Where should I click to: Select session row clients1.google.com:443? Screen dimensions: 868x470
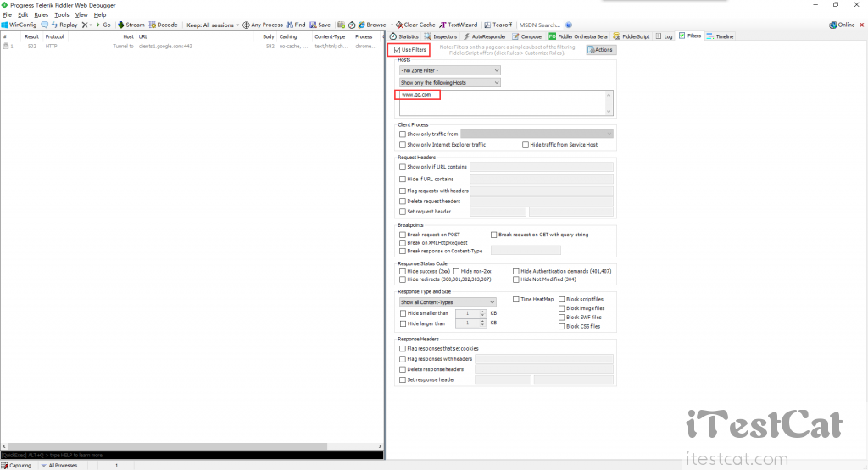192,47
